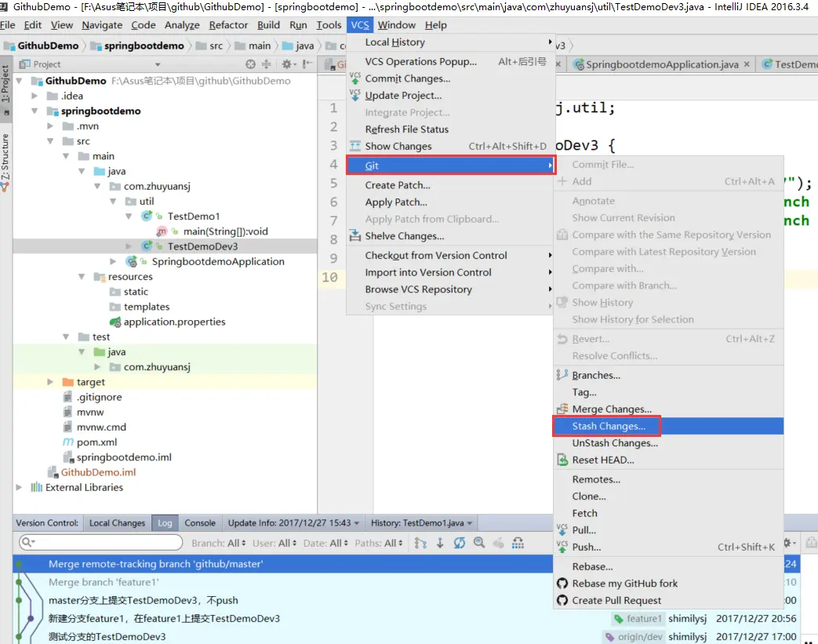The width and height of the screenshot is (818, 644).
Task: Switch to the Local Changes tab
Action: click(x=117, y=523)
